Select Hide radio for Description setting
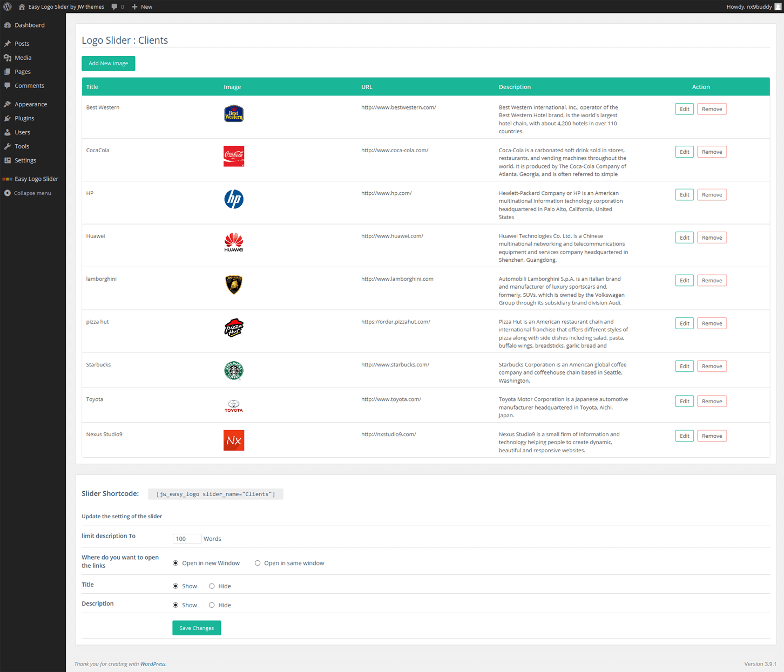 point(212,605)
